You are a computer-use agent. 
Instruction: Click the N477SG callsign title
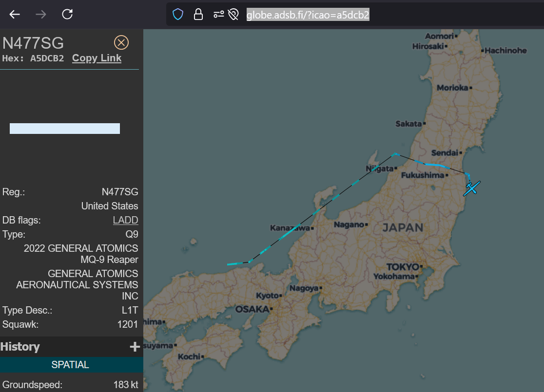coord(33,43)
